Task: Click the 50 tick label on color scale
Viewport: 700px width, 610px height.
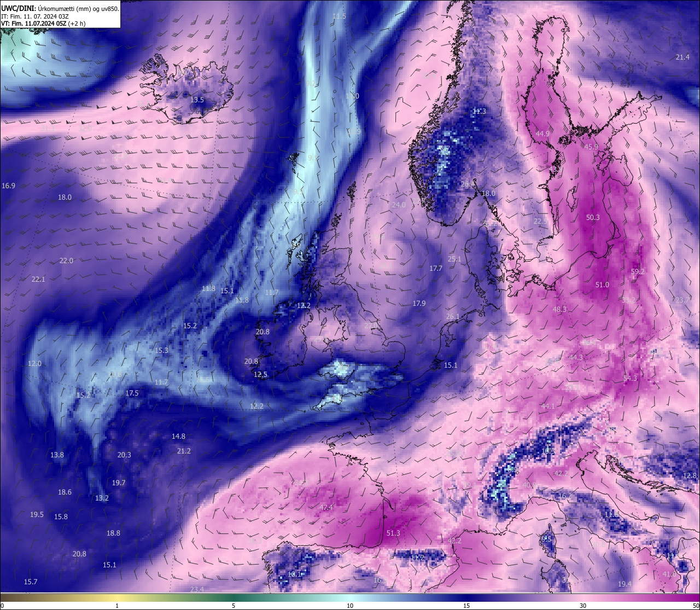Action: coord(696,606)
